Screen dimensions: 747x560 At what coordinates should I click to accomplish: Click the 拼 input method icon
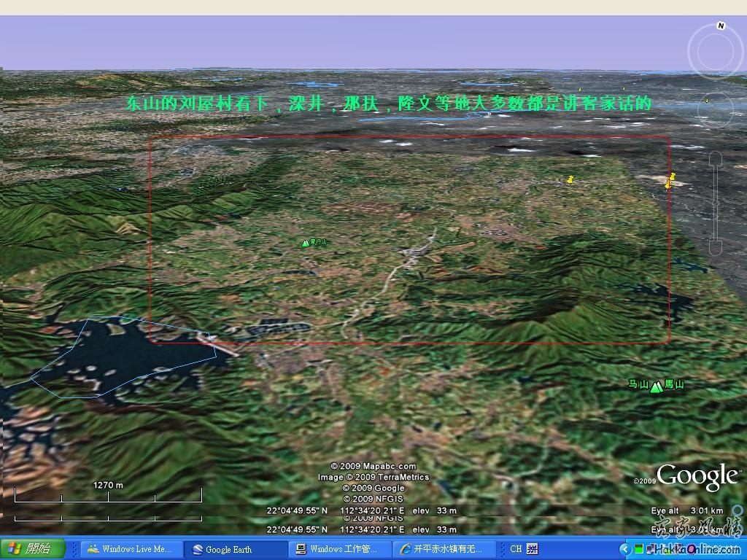coord(532,549)
